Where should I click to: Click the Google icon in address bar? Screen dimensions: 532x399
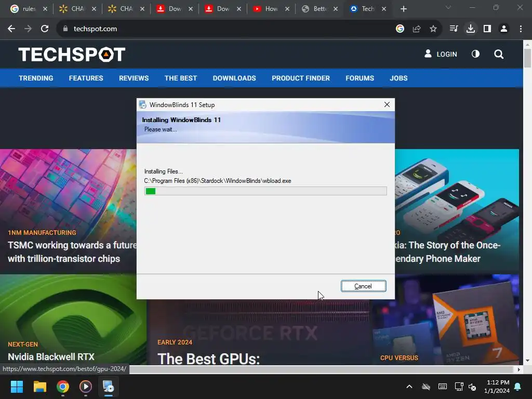(400, 29)
